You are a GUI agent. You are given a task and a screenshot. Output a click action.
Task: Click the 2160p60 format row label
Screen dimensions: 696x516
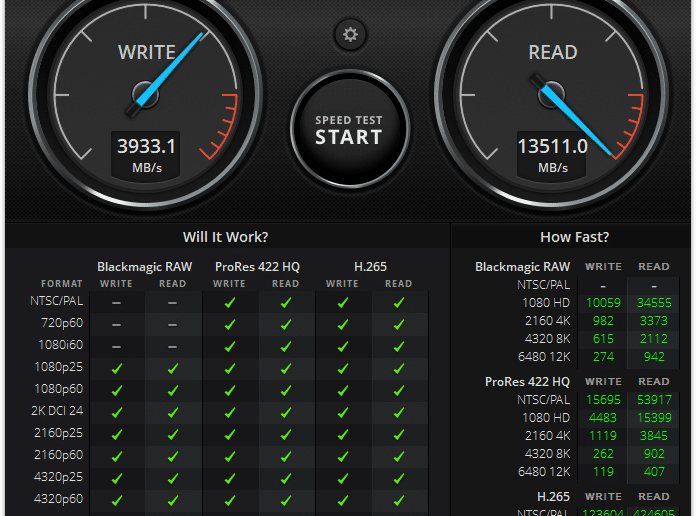(59, 455)
